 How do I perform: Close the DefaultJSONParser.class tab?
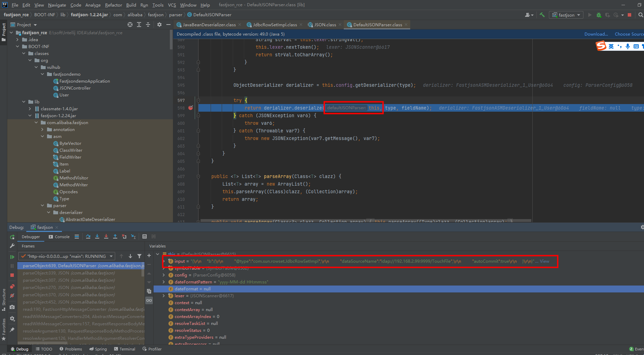[x=406, y=25]
